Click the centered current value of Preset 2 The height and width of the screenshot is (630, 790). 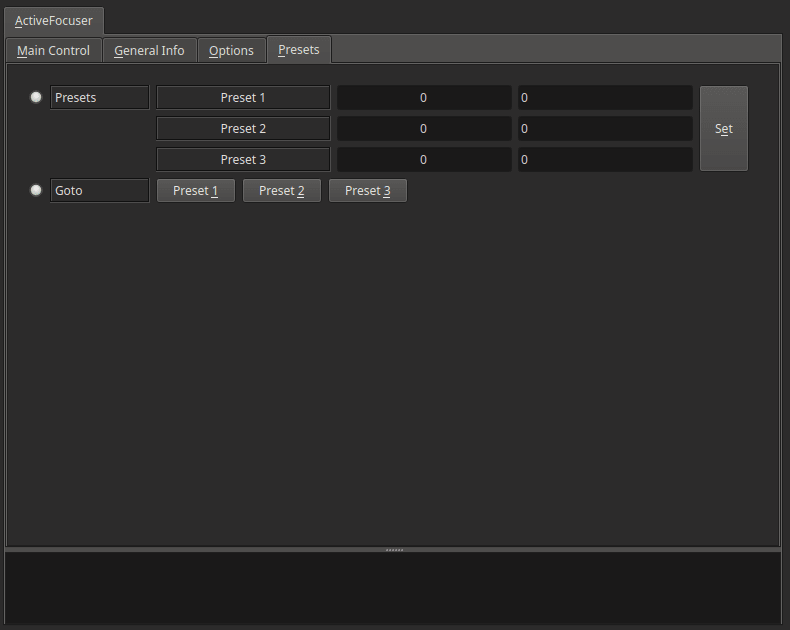pos(424,129)
